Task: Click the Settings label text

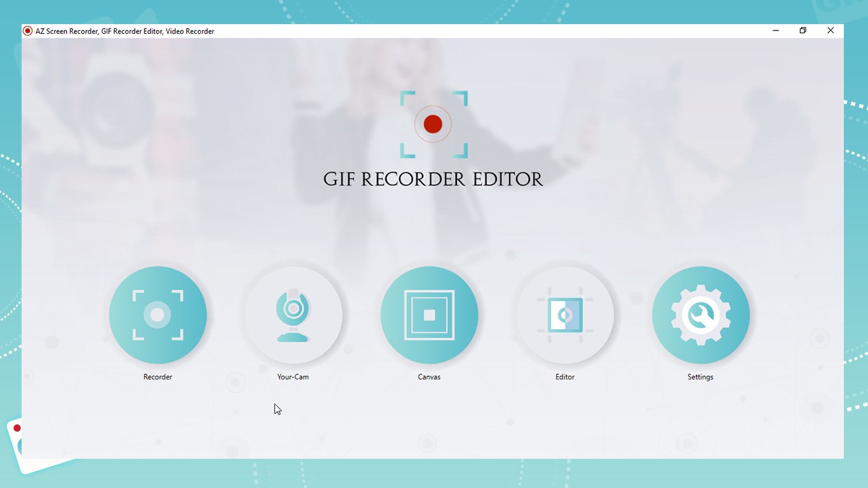Action: pyautogui.click(x=700, y=376)
